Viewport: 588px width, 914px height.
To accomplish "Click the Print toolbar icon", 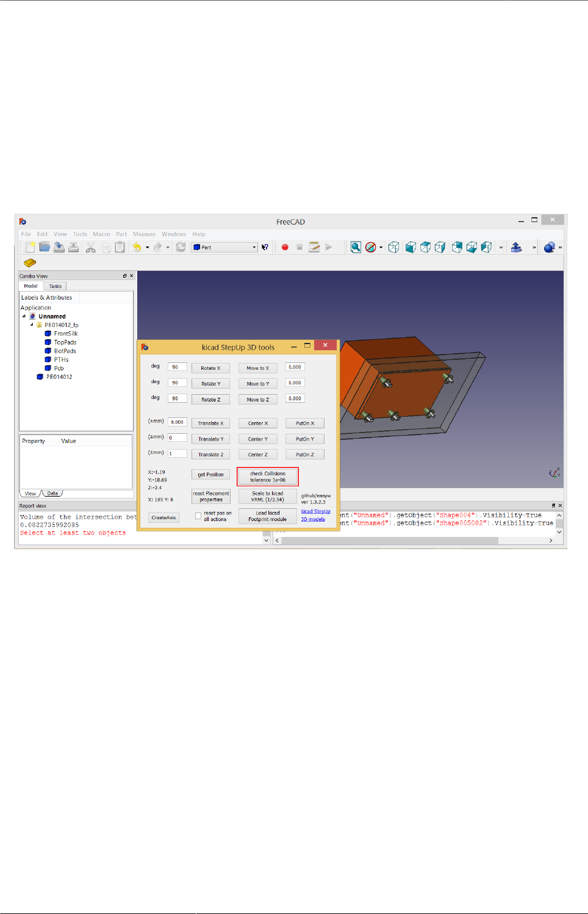I will tap(73, 247).
